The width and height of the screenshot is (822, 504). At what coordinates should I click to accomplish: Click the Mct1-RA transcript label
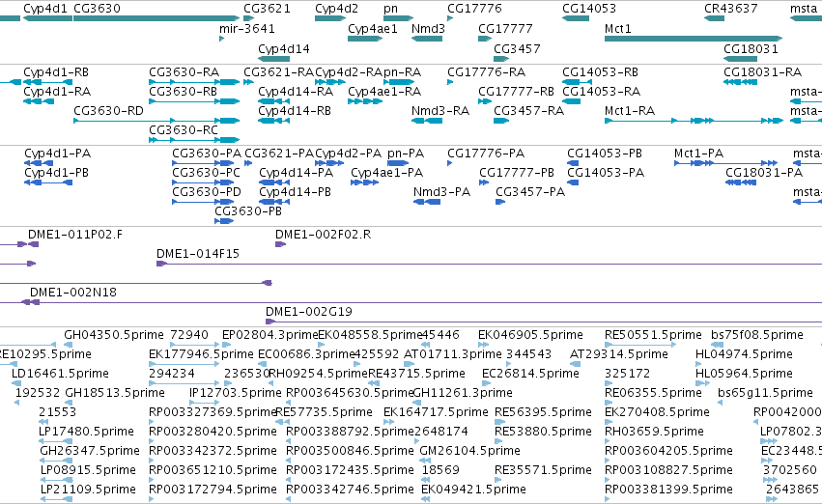point(630,110)
